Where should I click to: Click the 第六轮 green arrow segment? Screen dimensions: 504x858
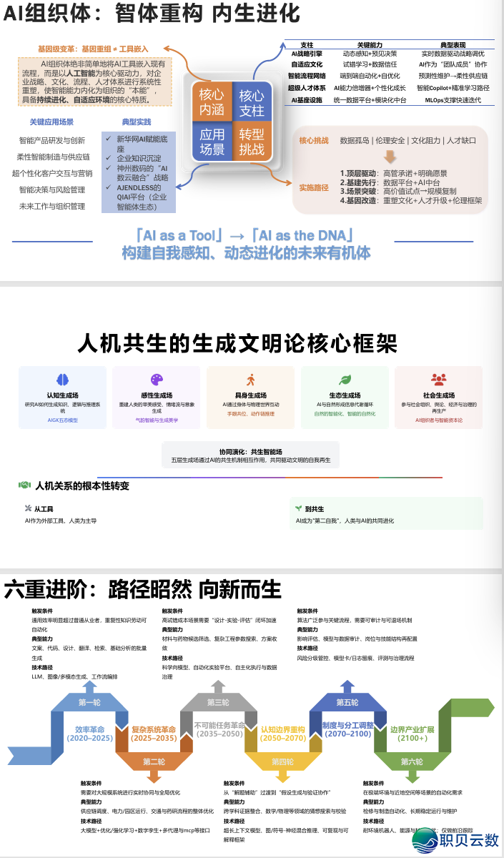click(x=412, y=761)
